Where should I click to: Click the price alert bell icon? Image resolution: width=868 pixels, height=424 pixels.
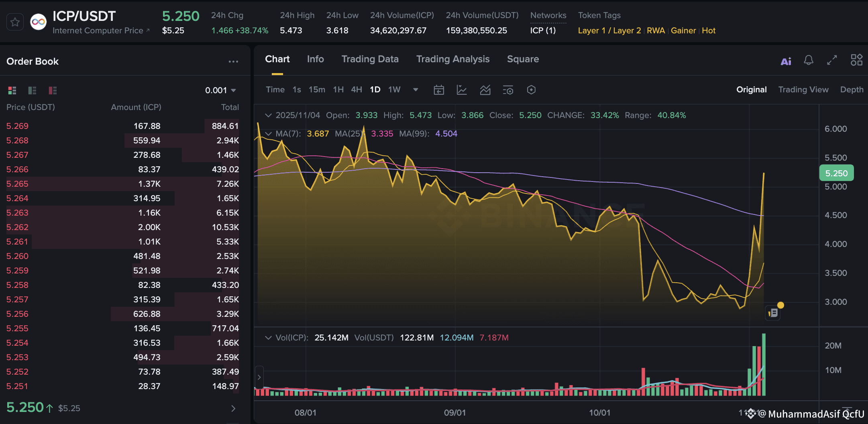tap(809, 60)
